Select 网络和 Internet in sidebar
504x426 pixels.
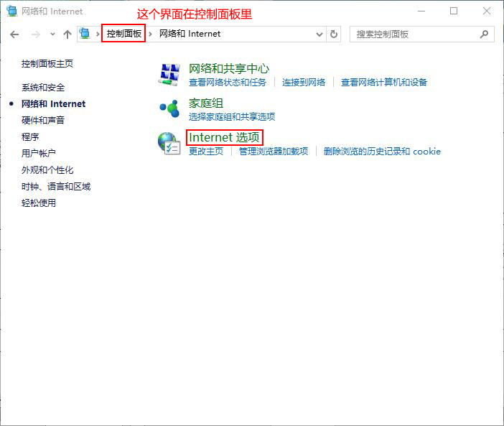pyautogui.click(x=53, y=104)
